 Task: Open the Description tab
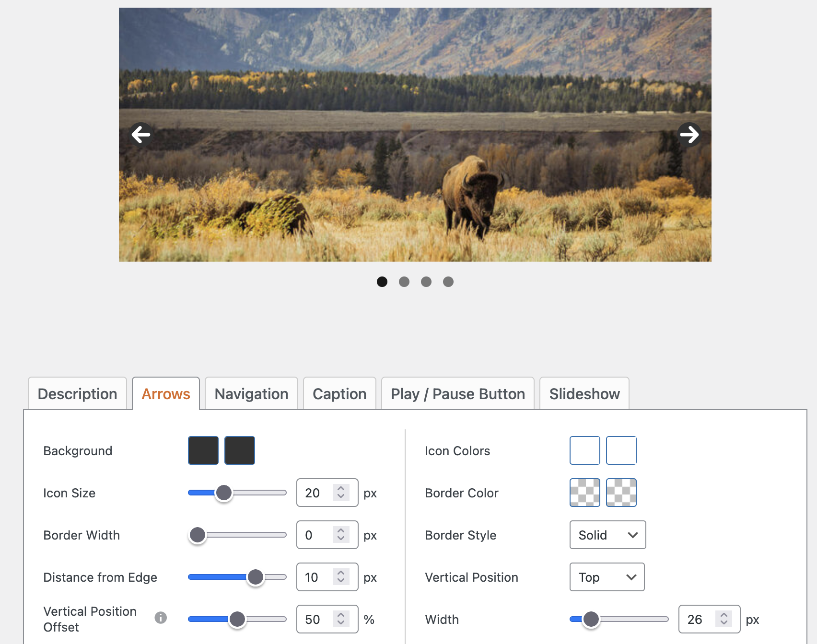(78, 394)
